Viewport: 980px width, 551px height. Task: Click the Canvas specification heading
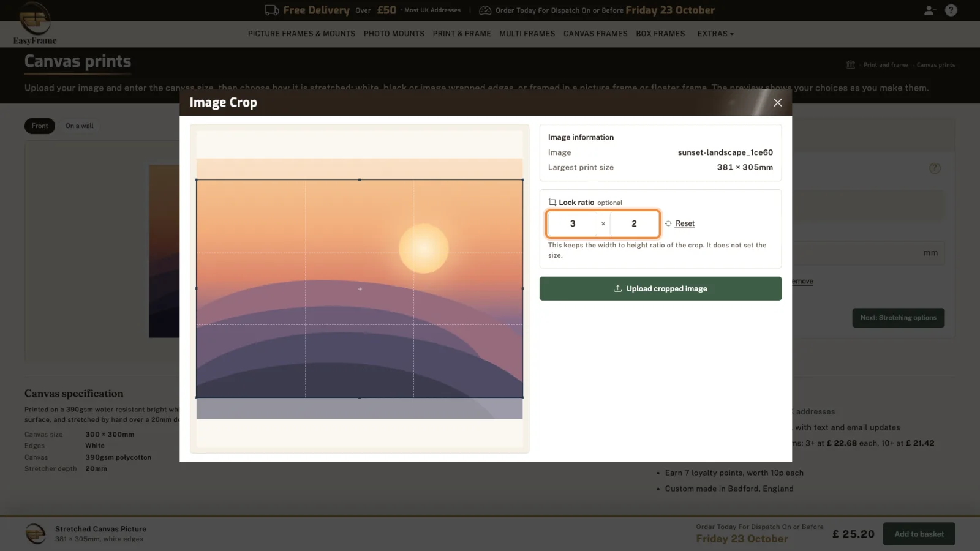point(74,394)
